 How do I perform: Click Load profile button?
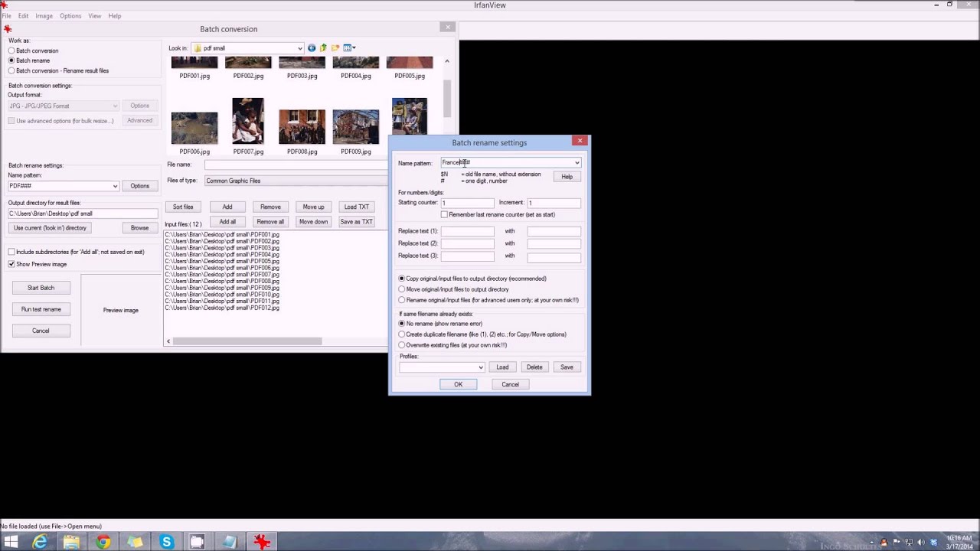(502, 367)
